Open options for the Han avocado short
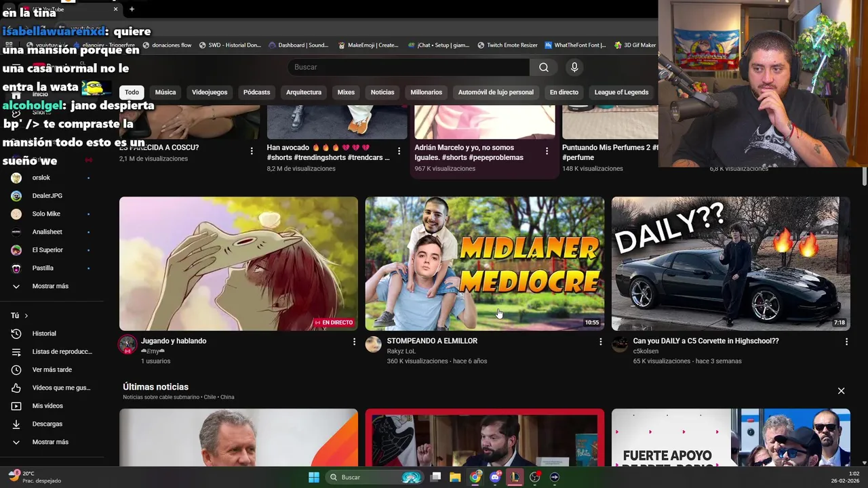The height and width of the screenshot is (488, 868). [x=399, y=151]
